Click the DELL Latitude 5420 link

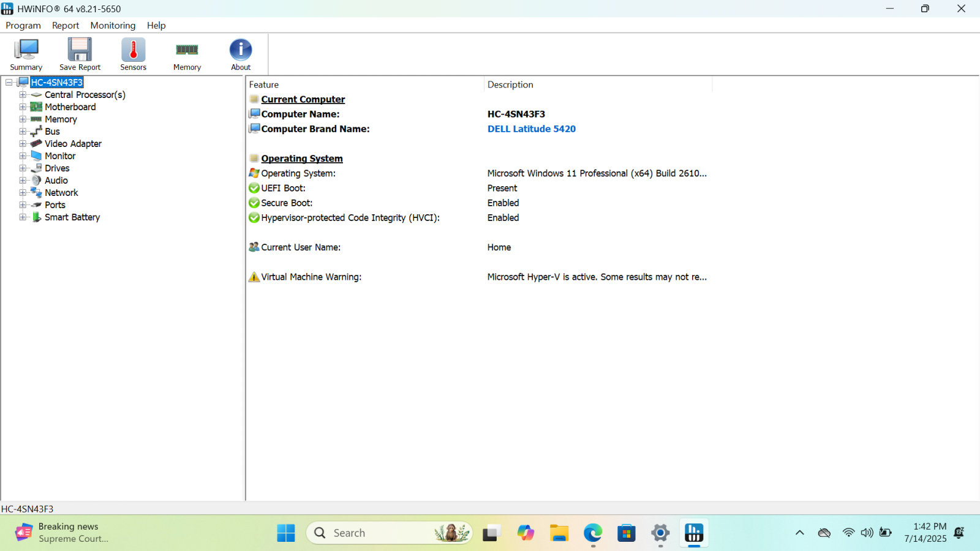pos(530,129)
